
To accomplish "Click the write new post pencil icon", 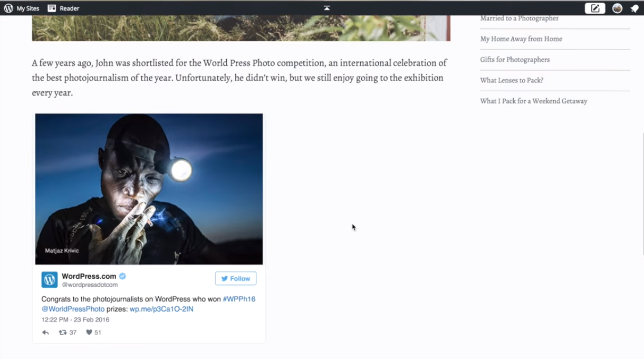I will coord(594,8).
